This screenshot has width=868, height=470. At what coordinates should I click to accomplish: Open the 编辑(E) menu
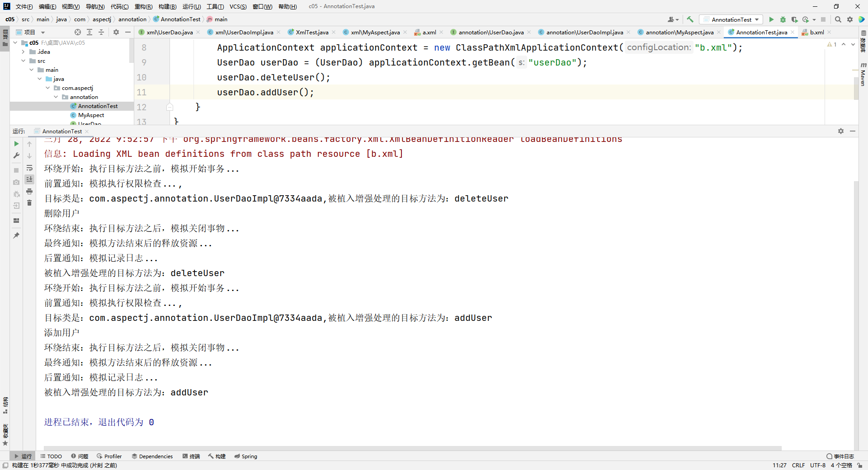tap(47, 6)
